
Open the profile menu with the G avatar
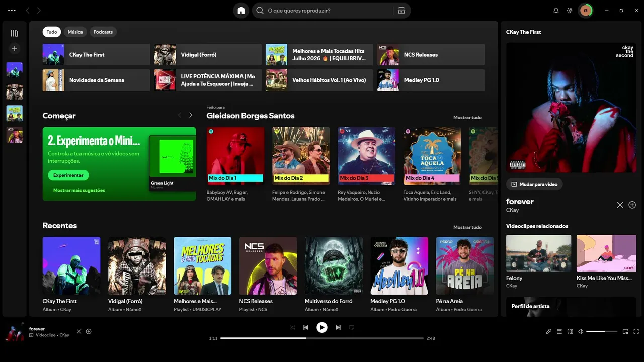(x=585, y=11)
